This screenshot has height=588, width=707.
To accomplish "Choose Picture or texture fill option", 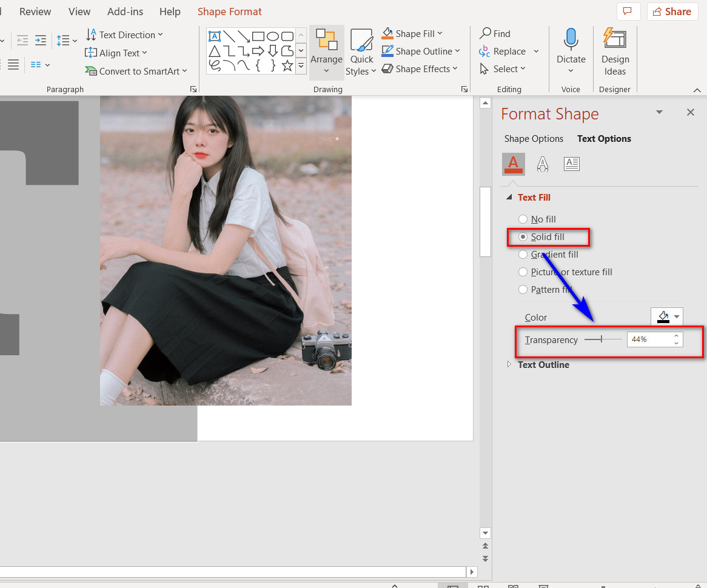I will (x=565, y=272).
